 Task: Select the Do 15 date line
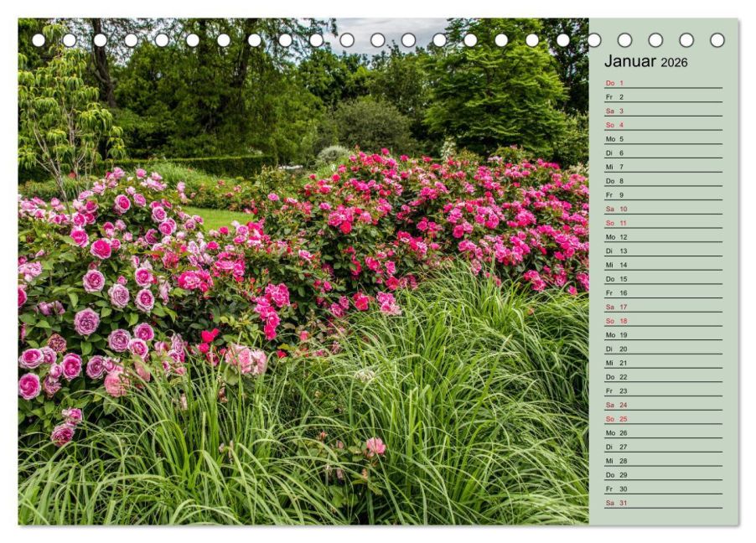click(x=664, y=279)
